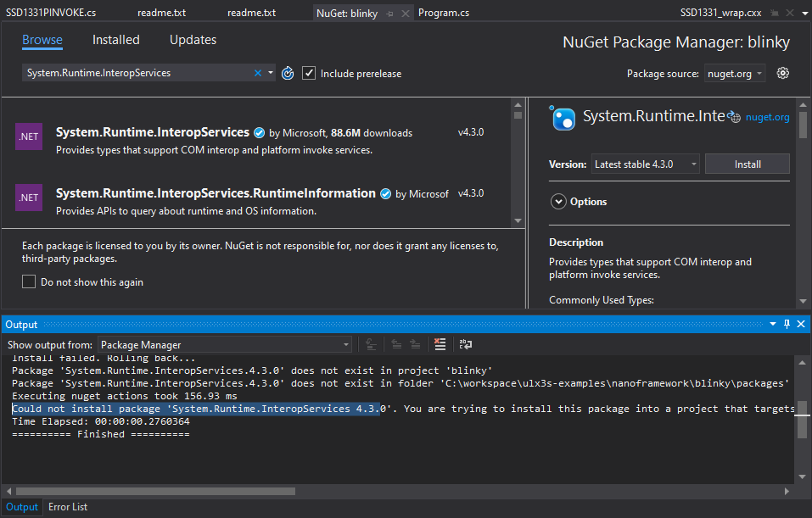Open the document tabs overflow dropdown
This screenshot has width=812, height=518.
coord(804,14)
